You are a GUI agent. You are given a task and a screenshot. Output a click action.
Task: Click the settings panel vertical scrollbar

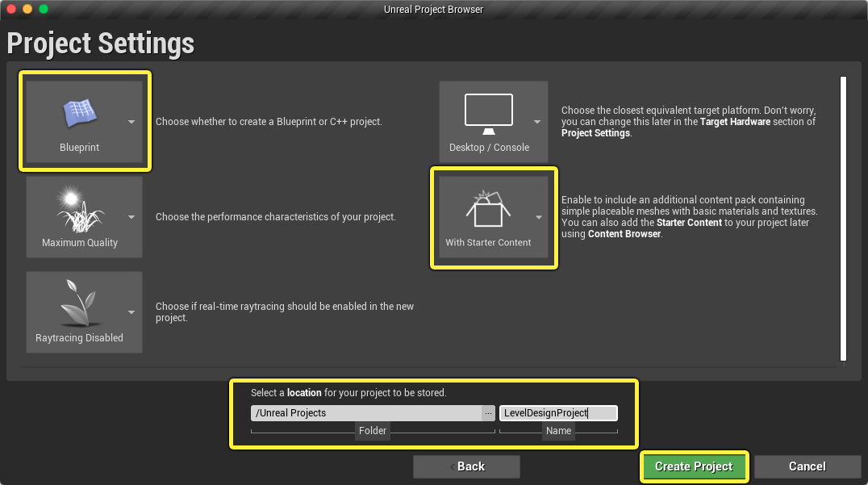pyautogui.click(x=843, y=219)
